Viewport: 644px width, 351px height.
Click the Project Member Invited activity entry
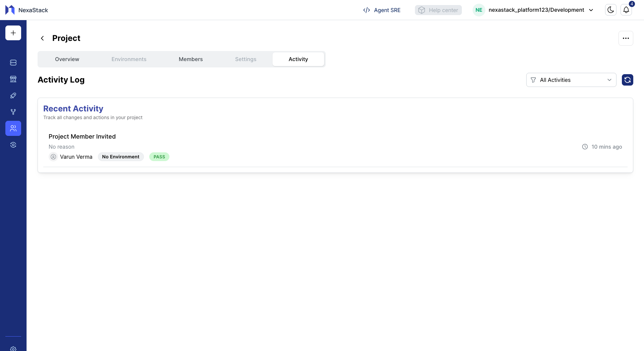point(82,137)
